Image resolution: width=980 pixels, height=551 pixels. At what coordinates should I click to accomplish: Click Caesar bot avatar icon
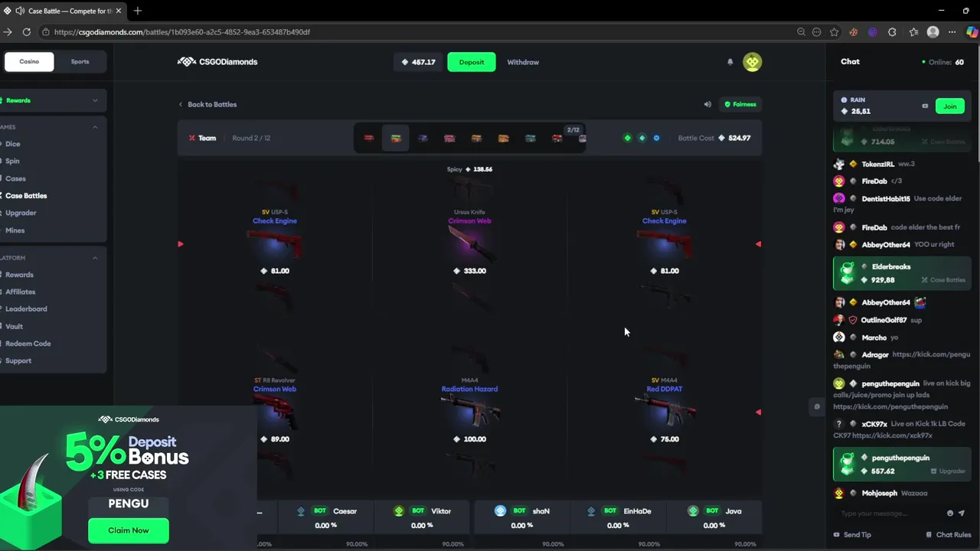pyautogui.click(x=301, y=510)
